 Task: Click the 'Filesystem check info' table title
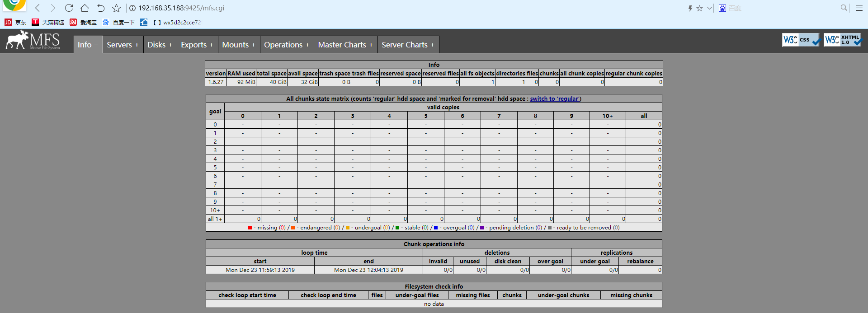pos(434,287)
